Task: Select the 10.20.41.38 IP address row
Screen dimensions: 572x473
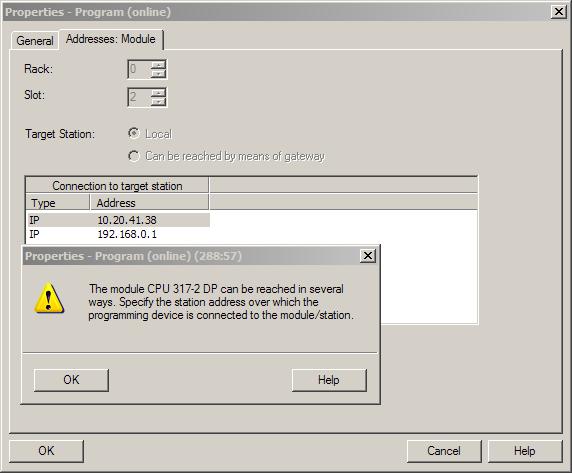Action: 118,220
